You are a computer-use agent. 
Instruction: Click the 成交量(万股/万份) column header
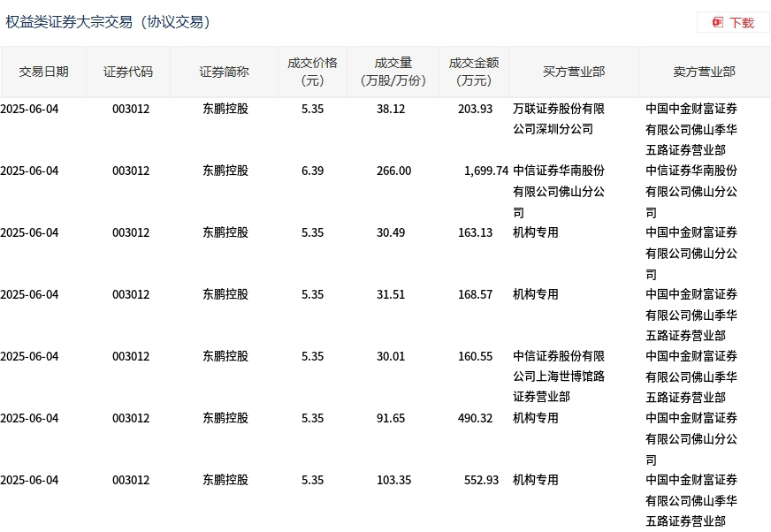[x=393, y=72]
